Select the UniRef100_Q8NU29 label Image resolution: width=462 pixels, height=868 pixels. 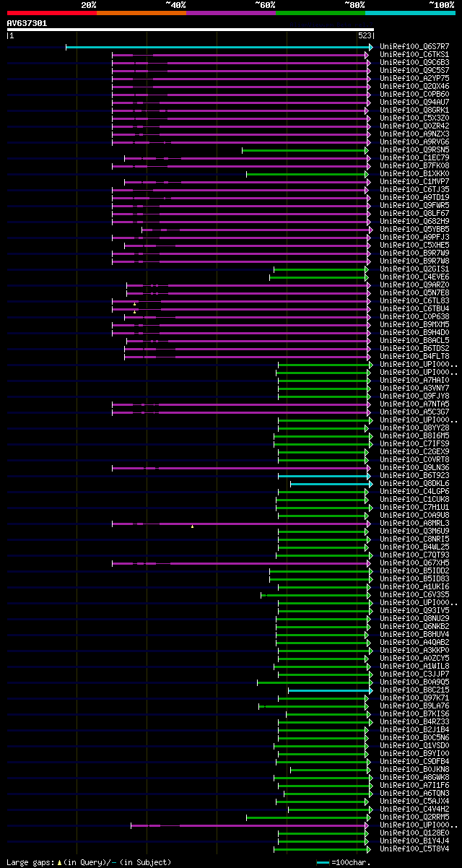coord(414,619)
